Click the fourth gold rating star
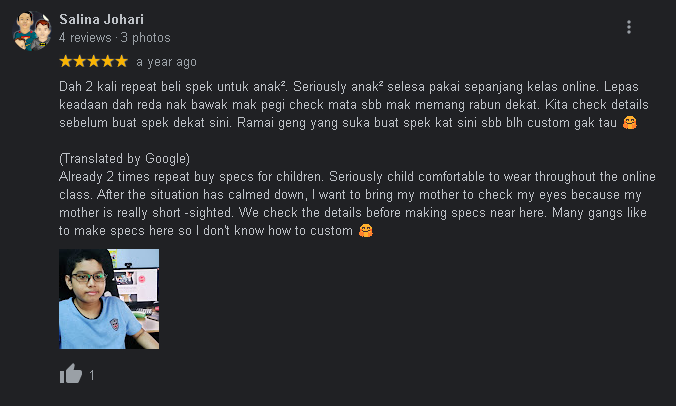The width and height of the screenshot is (676, 406). [x=108, y=61]
